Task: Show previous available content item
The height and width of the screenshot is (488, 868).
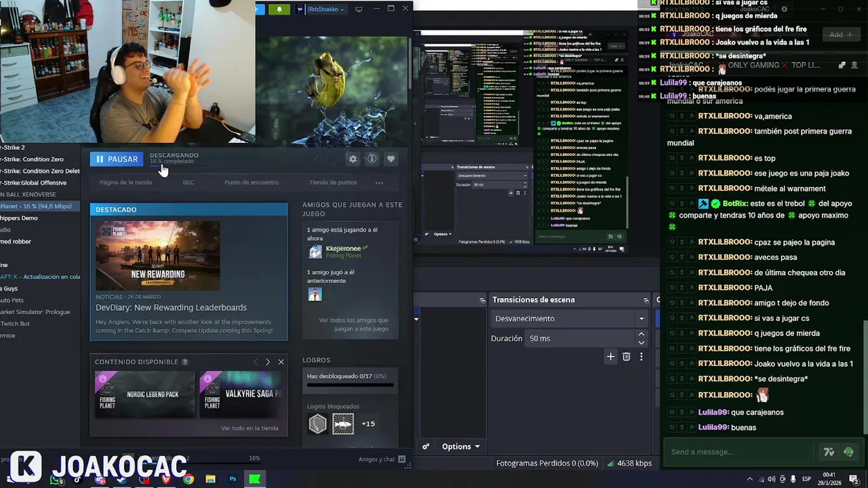Action: (256, 362)
